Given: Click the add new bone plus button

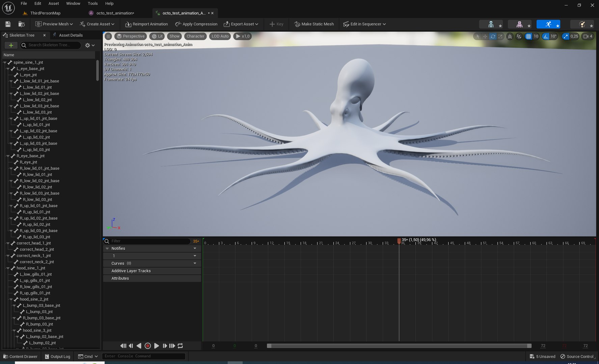Looking at the screenshot, I should pyautogui.click(x=11, y=45).
